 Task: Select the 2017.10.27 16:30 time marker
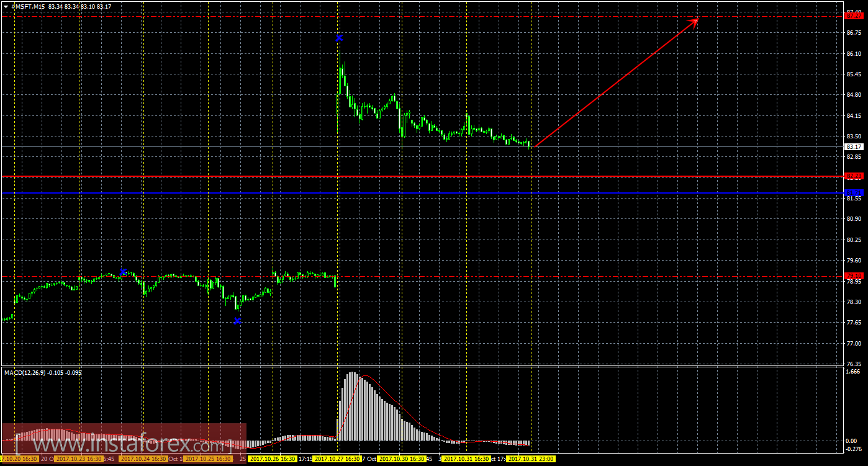[337, 459]
